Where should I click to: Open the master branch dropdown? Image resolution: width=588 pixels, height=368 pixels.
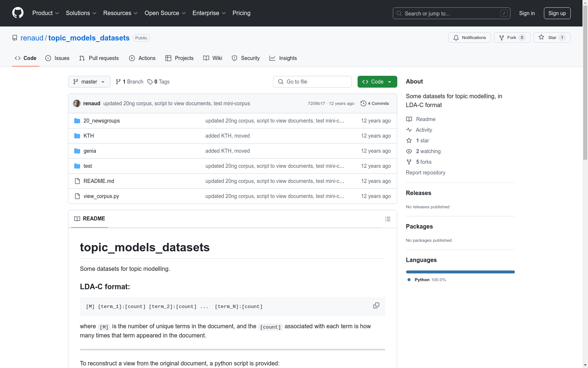point(89,82)
